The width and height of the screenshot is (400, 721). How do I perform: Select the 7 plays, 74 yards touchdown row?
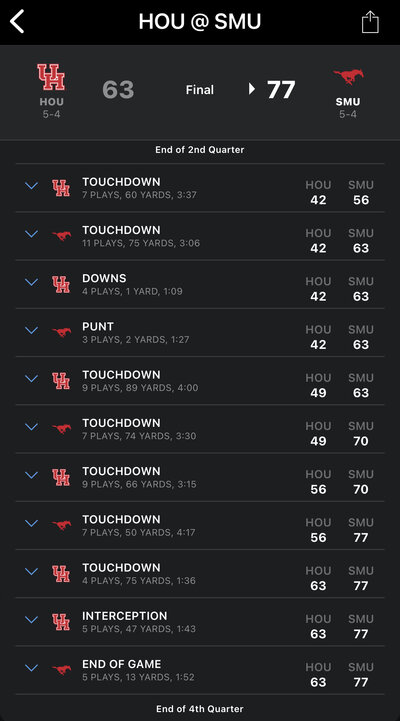click(200, 429)
